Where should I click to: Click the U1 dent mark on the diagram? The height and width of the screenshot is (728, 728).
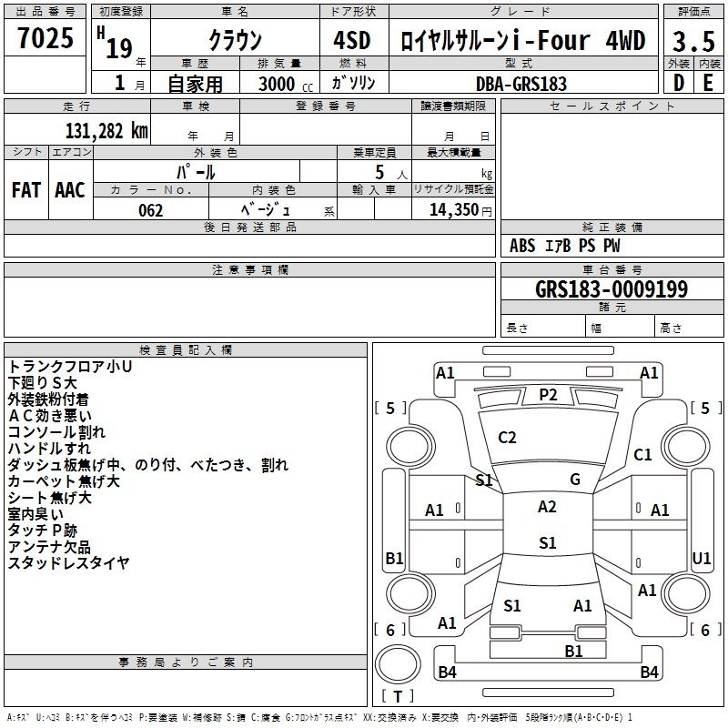click(x=702, y=558)
